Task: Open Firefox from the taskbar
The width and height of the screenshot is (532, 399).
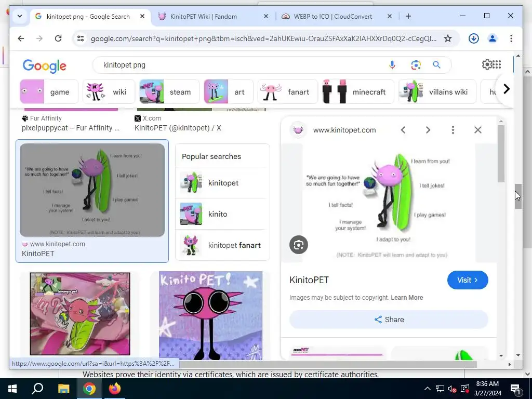Action: [115, 389]
